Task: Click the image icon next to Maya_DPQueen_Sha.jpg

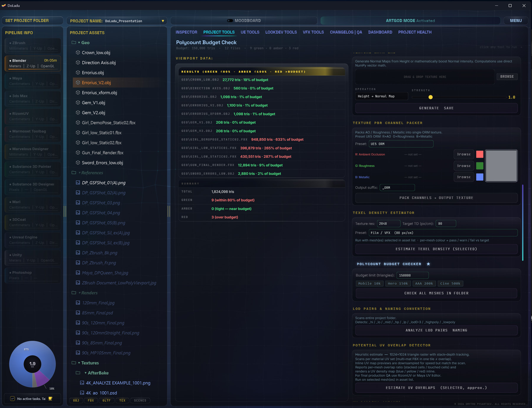Action: (x=78, y=273)
